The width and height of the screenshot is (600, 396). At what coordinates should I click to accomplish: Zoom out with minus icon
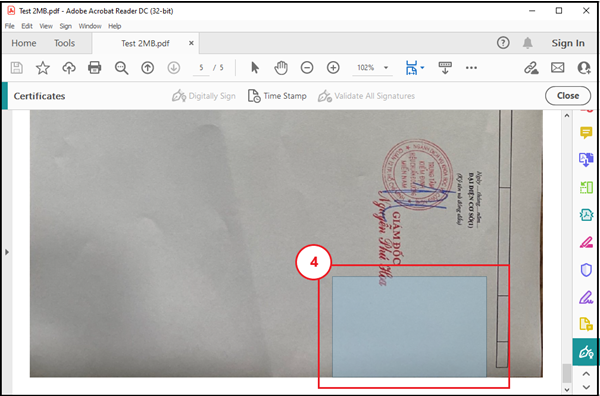pos(307,68)
